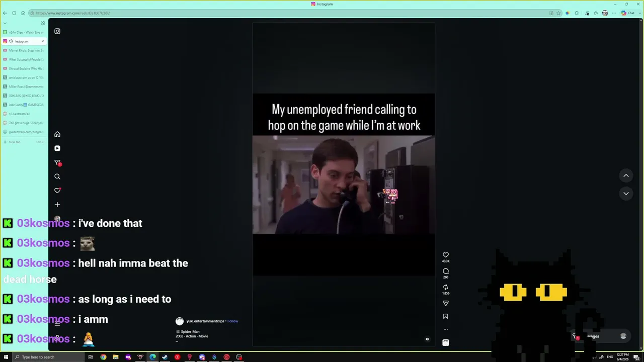Image resolution: width=644 pixels, height=362 pixels.
Task: Mute the Instagram tab's audio icon
Action: click(x=11, y=41)
